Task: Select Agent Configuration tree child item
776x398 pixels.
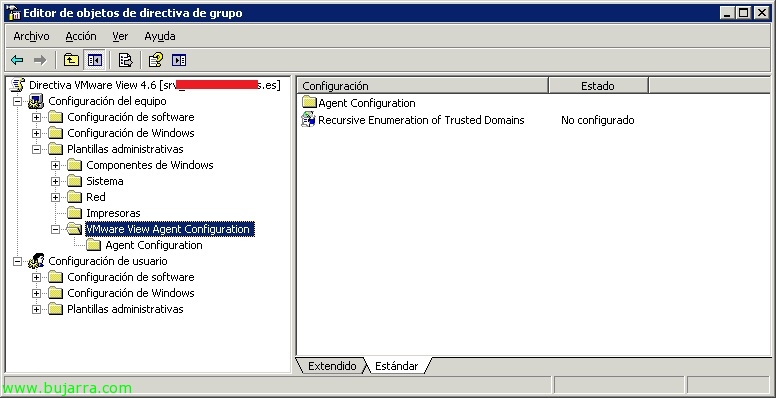Action: point(154,245)
